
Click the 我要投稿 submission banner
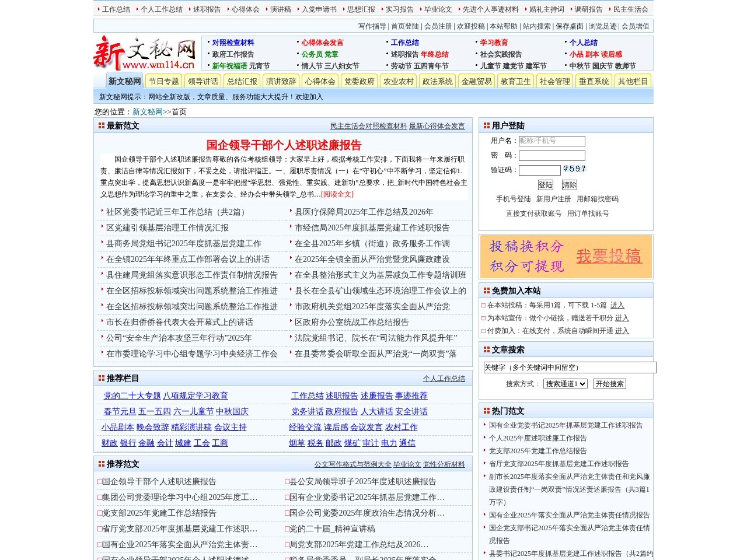click(609, 257)
